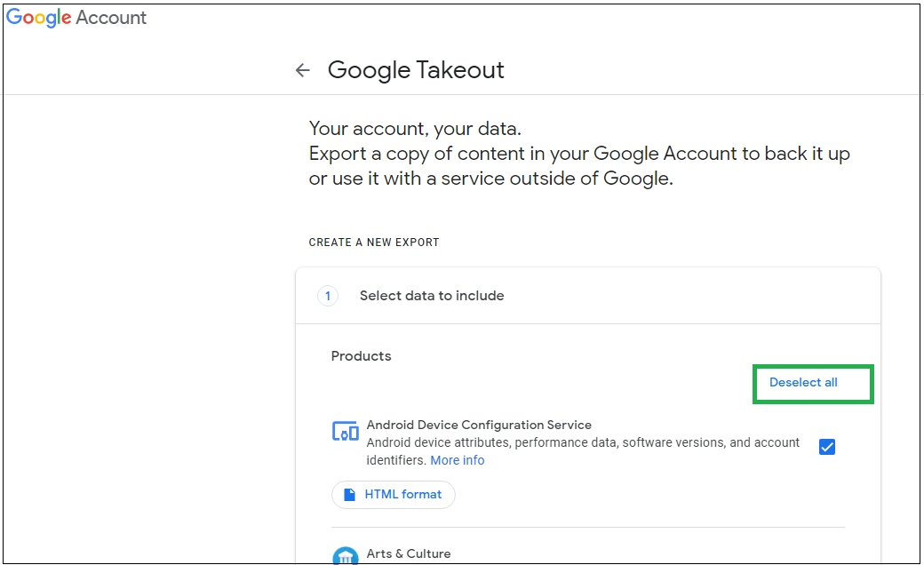Click the back arrow next to Google Takeout
Image resolution: width=924 pixels, height=565 pixels.
click(x=302, y=70)
